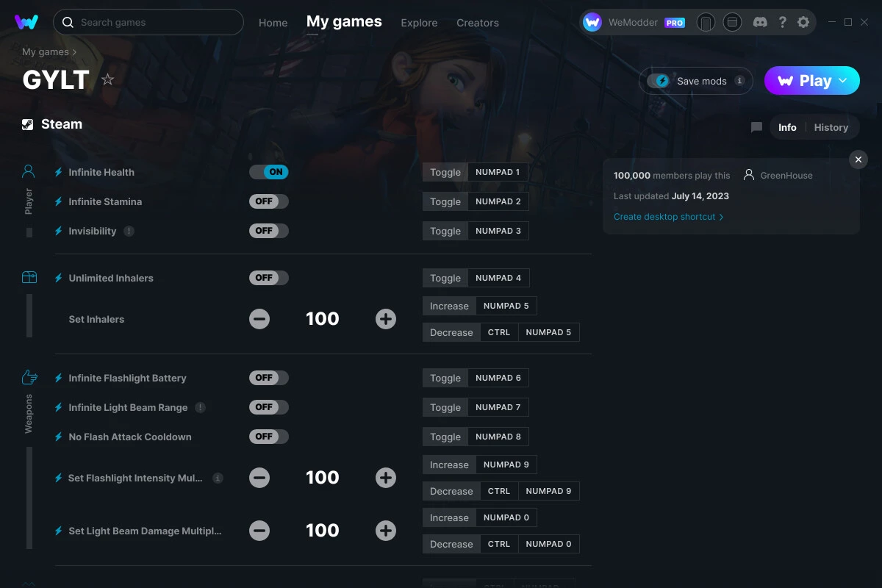Click the Light Beam Damage value 100

(323, 531)
